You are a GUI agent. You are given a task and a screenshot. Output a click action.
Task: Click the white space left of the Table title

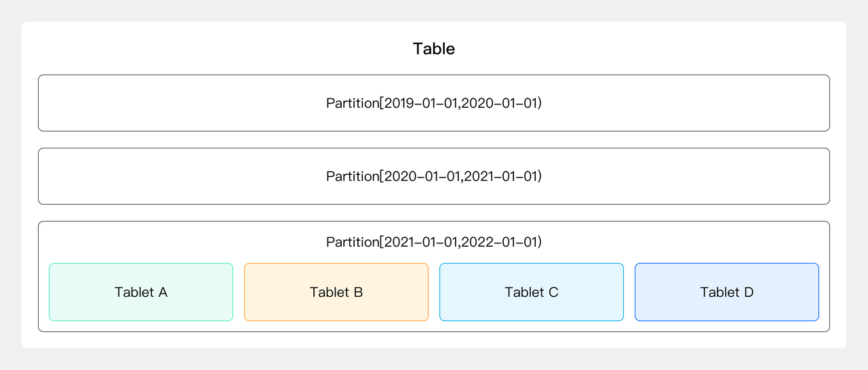203,49
